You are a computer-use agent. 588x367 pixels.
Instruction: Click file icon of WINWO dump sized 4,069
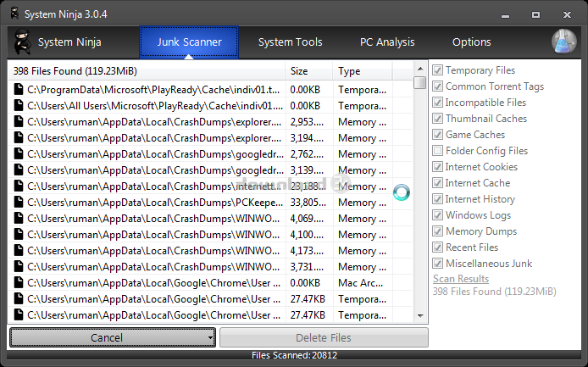coord(19,219)
